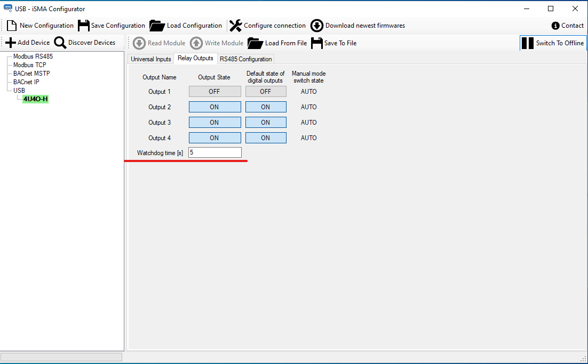Click the Load From File folder icon
The image size is (588, 364).
click(256, 43)
